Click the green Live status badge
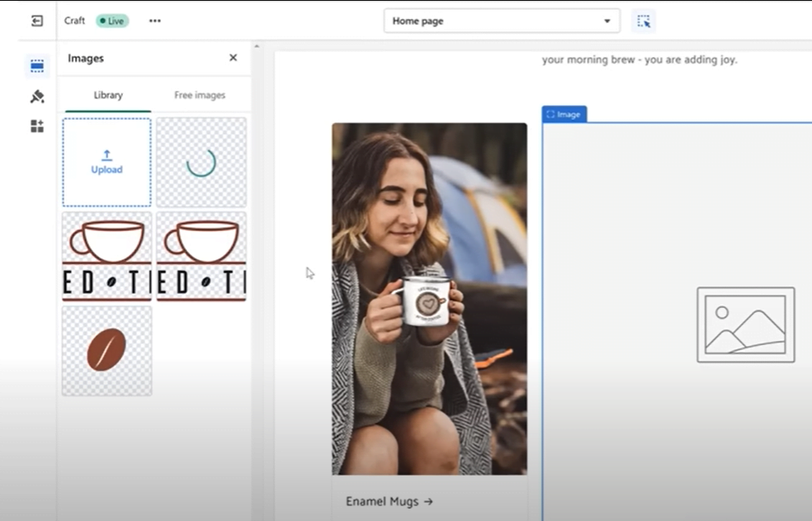The height and width of the screenshot is (521, 812). (112, 21)
